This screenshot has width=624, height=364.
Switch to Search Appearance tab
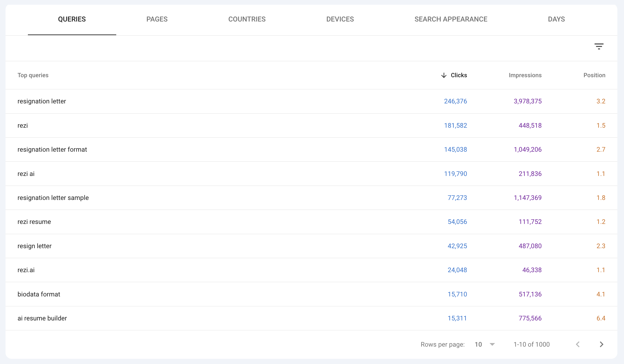coord(451,19)
